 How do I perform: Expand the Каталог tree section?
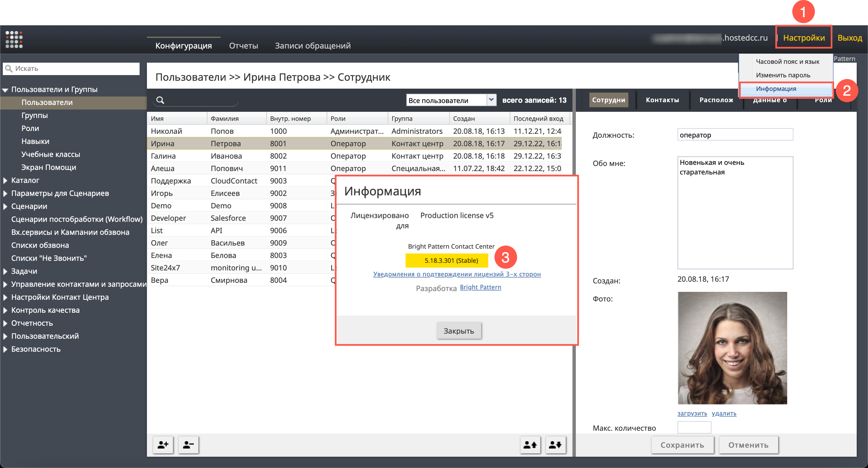click(5, 180)
